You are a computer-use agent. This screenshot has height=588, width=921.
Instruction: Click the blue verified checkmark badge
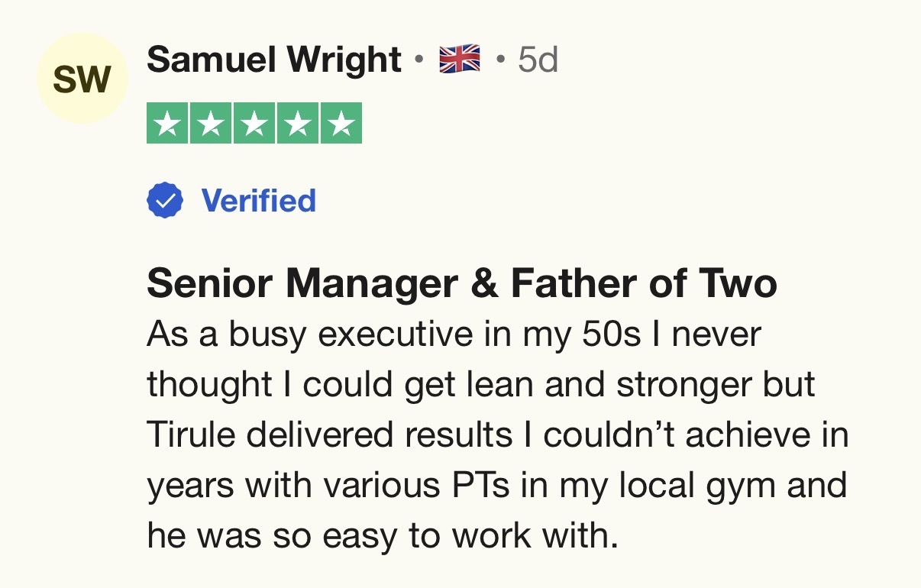[165, 201]
